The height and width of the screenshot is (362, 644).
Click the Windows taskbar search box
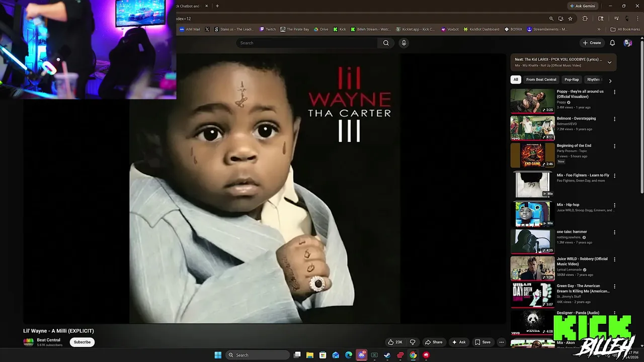pos(257,355)
